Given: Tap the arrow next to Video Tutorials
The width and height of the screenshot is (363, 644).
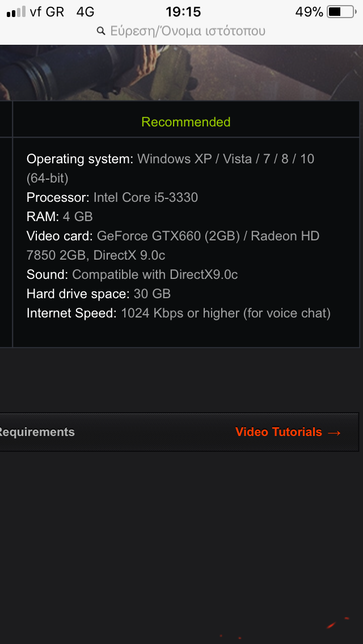Looking at the screenshot, I should coord(335,433).
